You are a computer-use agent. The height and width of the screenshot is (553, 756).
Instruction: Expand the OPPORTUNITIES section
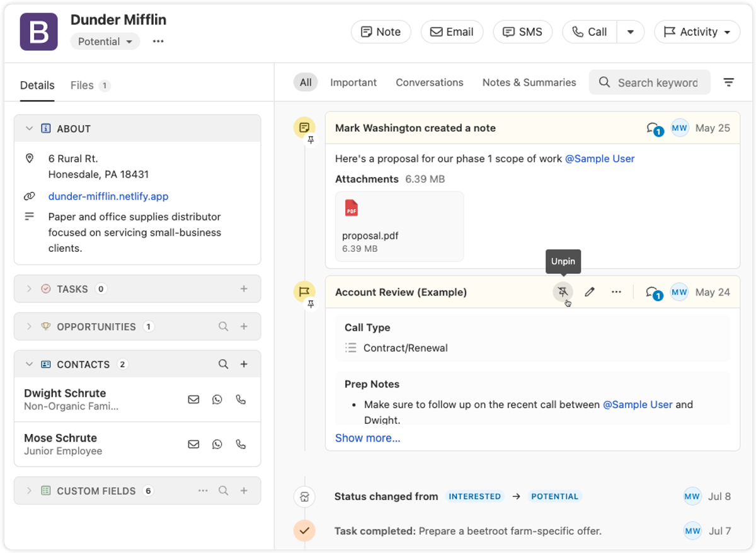29,326
